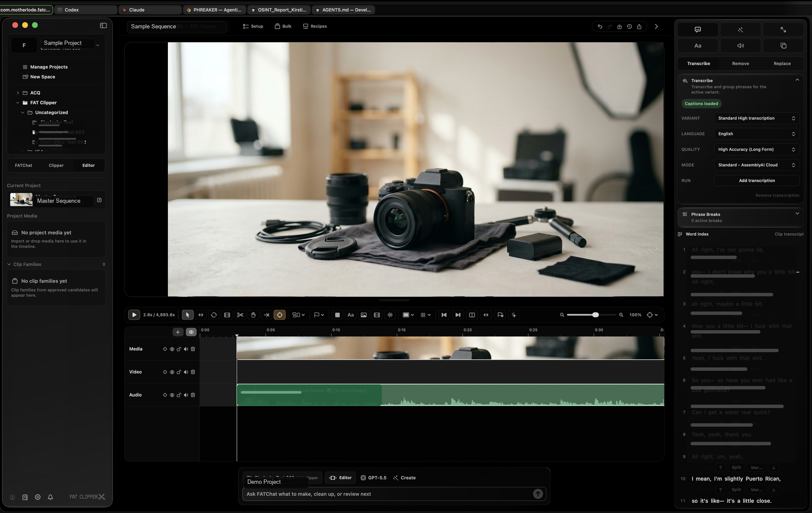The image size is (812, 513).
Task: Click the save download icon in top bar
Action: [620, 27]
